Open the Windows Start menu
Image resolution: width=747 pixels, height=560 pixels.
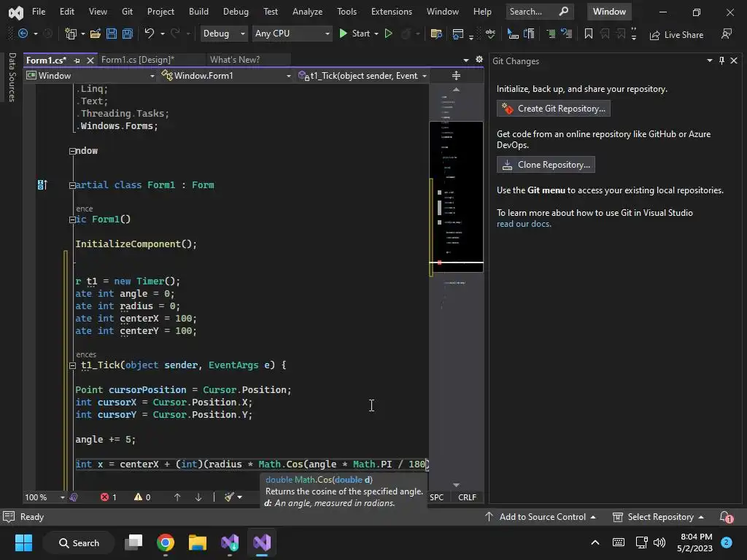(x=23, y=542)
